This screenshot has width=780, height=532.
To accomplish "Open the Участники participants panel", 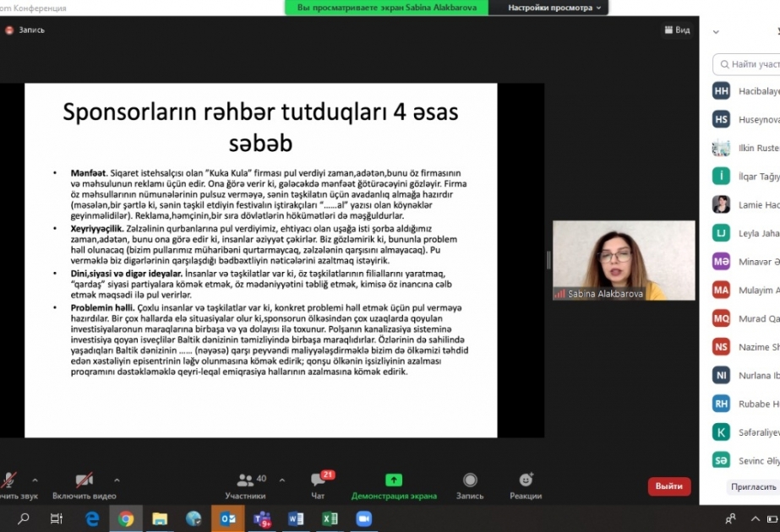I will 245,486.
